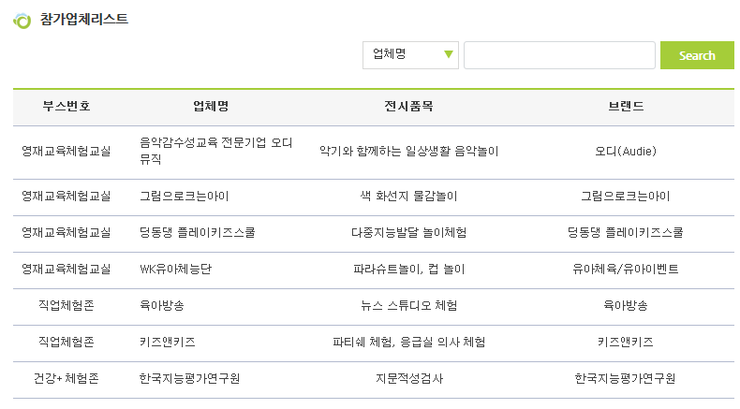
Task: Select 딩동댕 플레이키즈스쿨 in company column
Action: point(197,233)
